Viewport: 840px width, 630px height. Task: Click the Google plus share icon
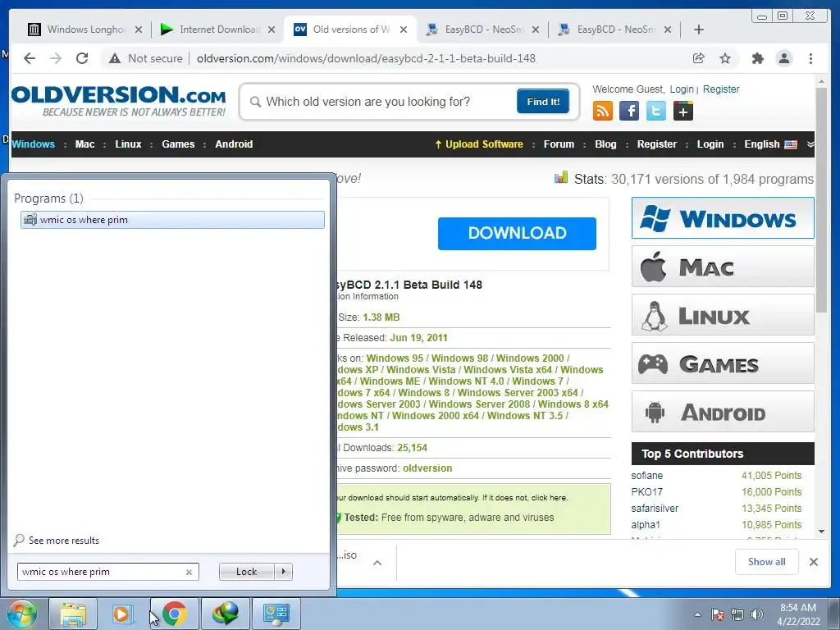point(682,112)
